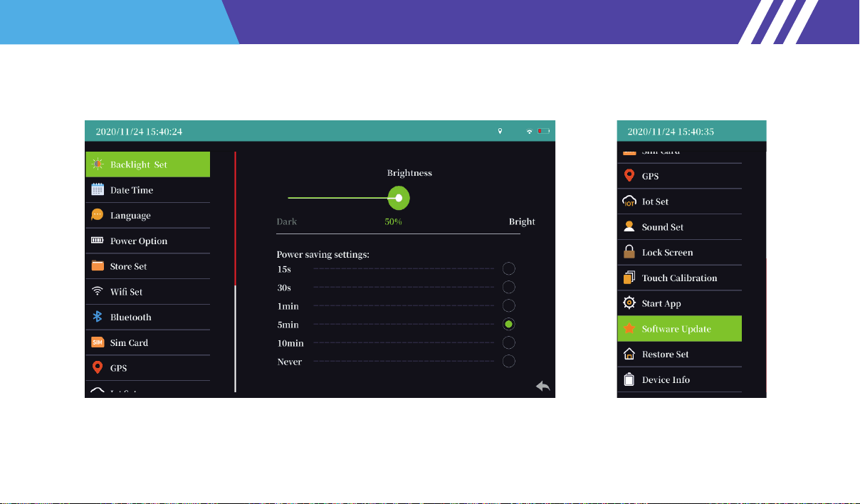
Task: Click the "Power saving settings:" label
Action: (323, 254)
